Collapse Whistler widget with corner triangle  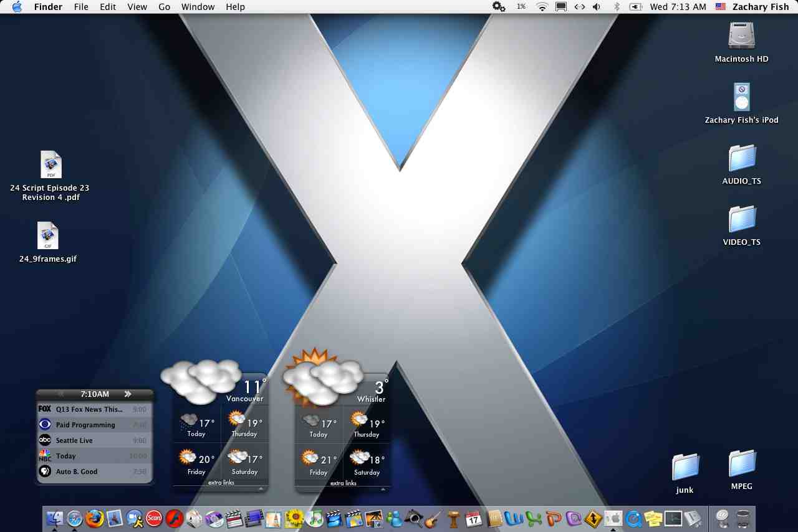pyautogui.click(x=383, y=489)
